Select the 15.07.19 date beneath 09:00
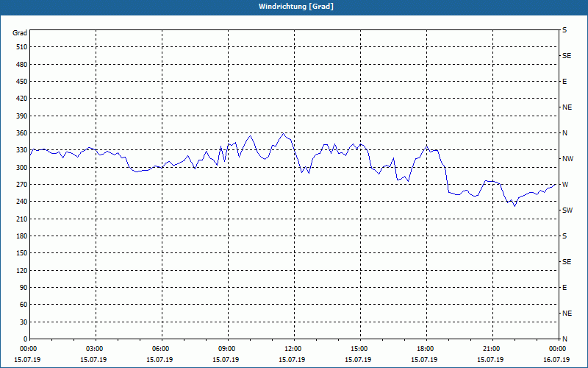This screenshot has height=368, width=588. click(226, 360)
